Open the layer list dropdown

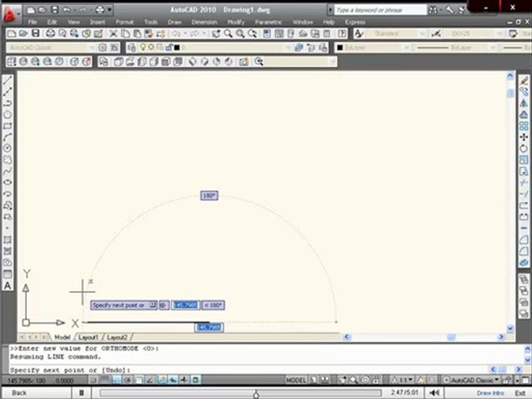(288, 48)
